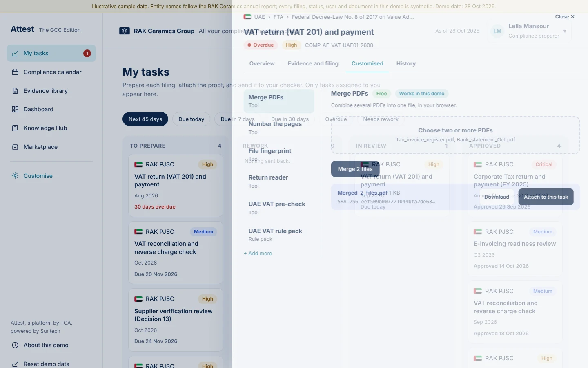Select the Customised tab
This screenshot has width=588, height=368.
click(x=367, y=63)
